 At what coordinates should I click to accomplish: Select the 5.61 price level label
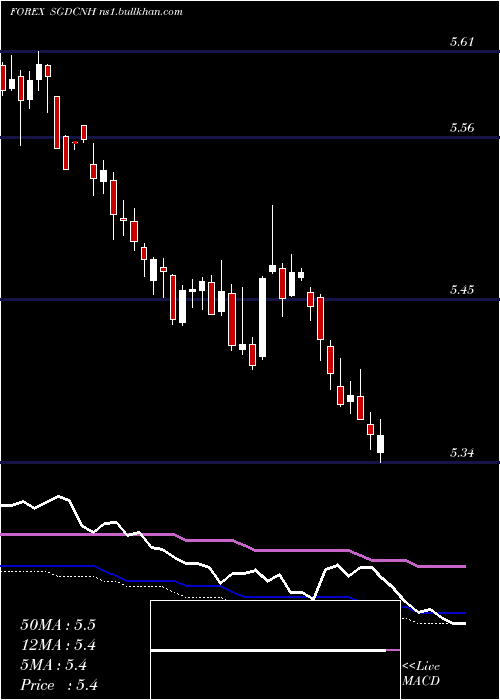[462, 42]
